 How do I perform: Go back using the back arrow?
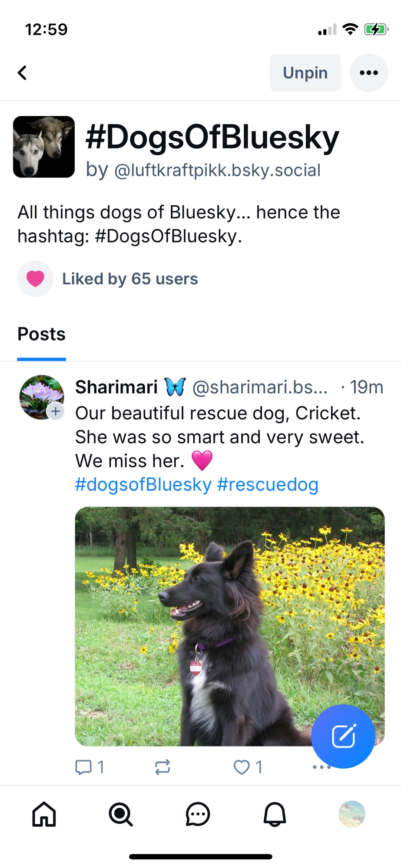click(23, 73)
